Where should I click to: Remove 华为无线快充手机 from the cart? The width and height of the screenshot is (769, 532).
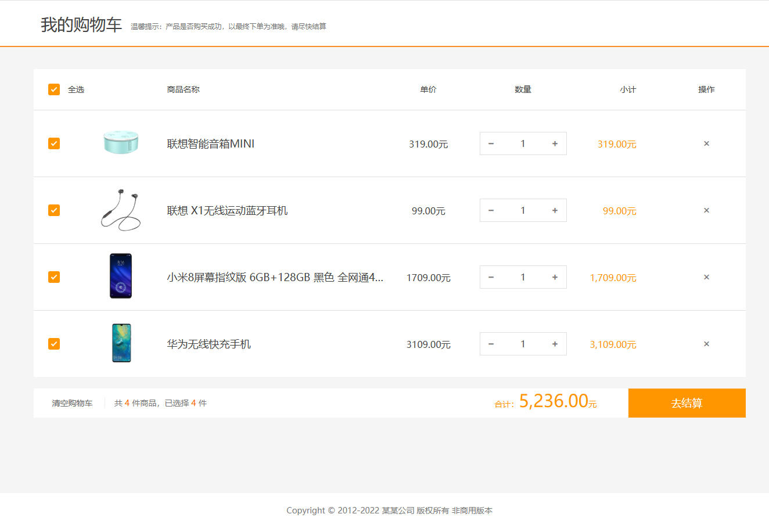[706, 344]
